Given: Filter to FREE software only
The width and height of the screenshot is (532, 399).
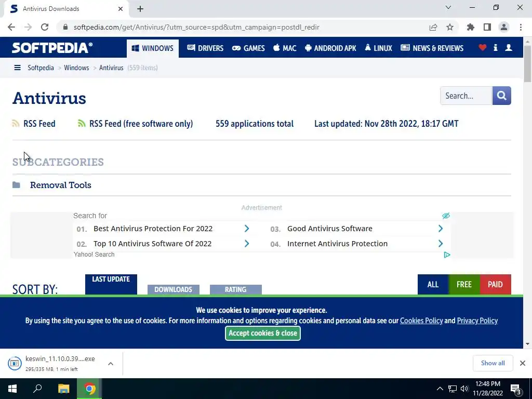Looking at the screenshot, I should (x=464, y=284).
